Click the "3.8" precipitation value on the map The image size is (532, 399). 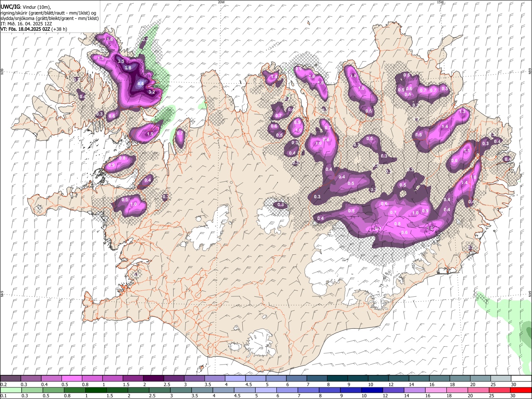pos(128,68)
